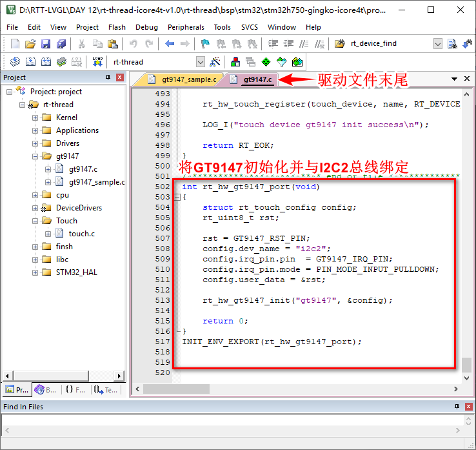Viewport: 476px width, 450px height.
Task: Open the rt-thread target selection dropdown
Action: coord(200,62)
